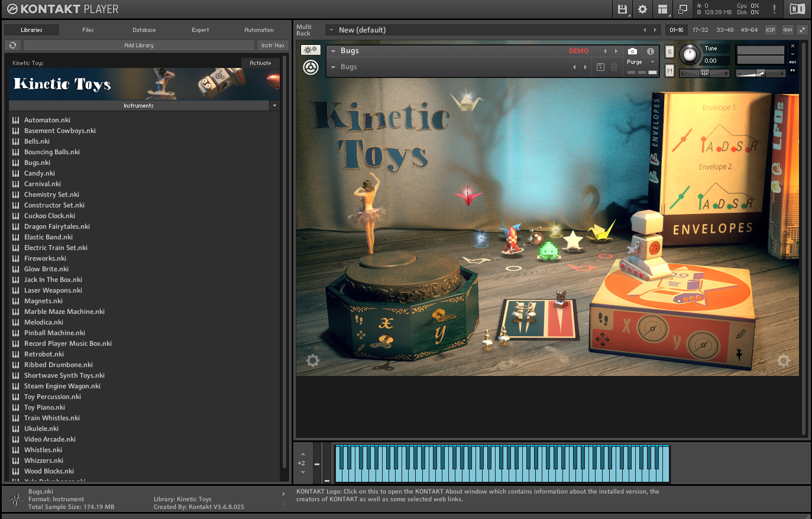
Task: Open the workspace layout panel menu
Action: (662, 9)
